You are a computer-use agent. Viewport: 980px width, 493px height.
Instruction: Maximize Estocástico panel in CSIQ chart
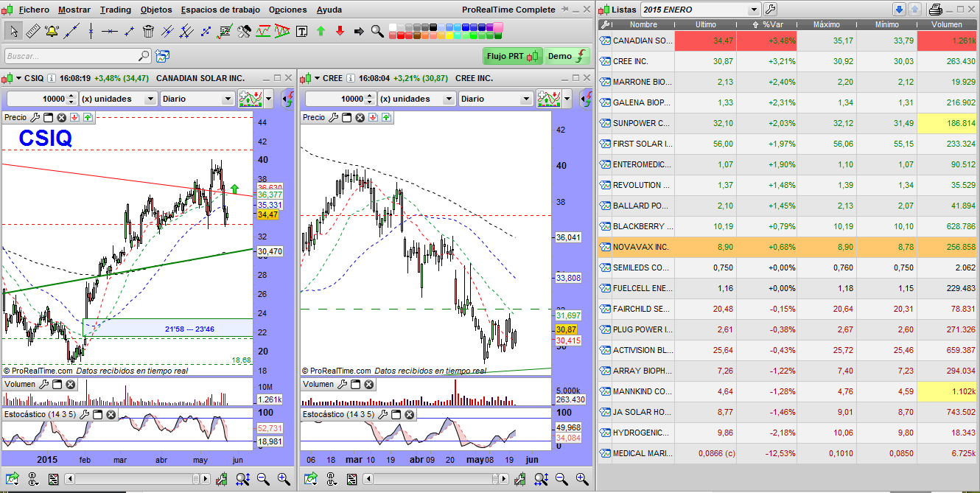98,415
